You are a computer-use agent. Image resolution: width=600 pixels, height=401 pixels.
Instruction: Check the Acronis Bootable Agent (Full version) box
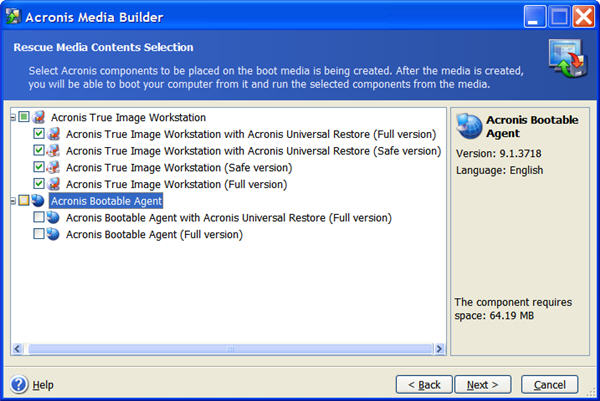tap(39, 233)
